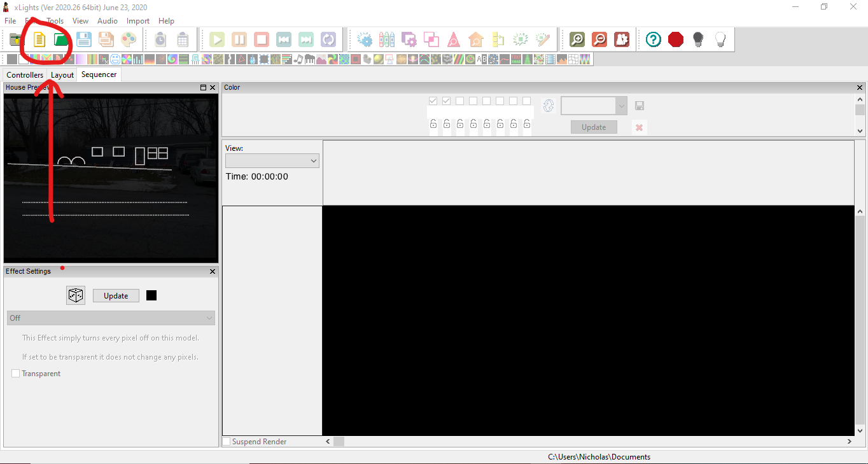The image size is (868, 464).
Task: Open the File menu
Action: tap(10, 21)
